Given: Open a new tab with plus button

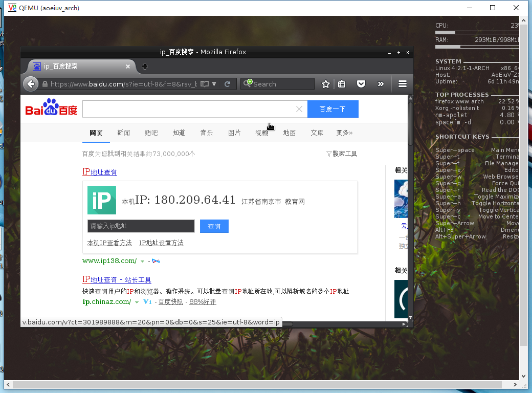Looking at the screenshot, I should [x=145, y=67].
